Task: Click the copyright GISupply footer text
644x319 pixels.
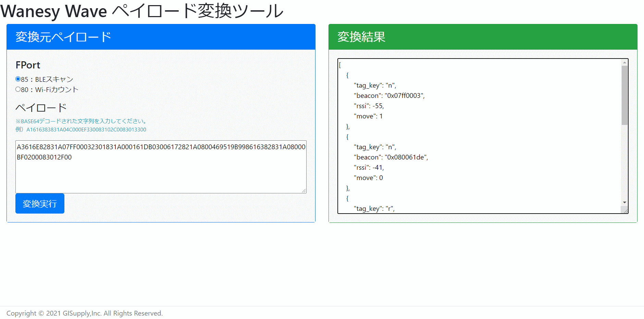Action: pyautogui.click(x=85, y=313)
